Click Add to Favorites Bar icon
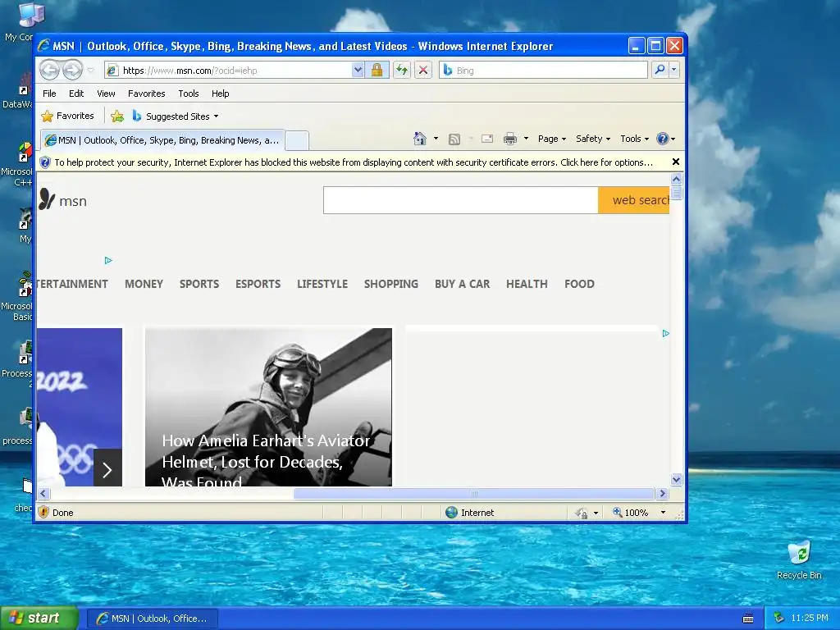This screenshot has height=630, width=840. pos(116,116)
